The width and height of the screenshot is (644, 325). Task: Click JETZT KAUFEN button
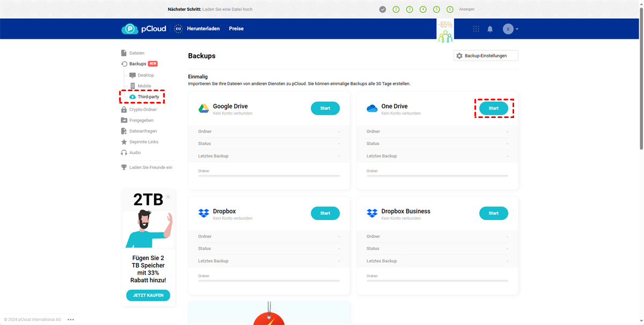[148, 296]
